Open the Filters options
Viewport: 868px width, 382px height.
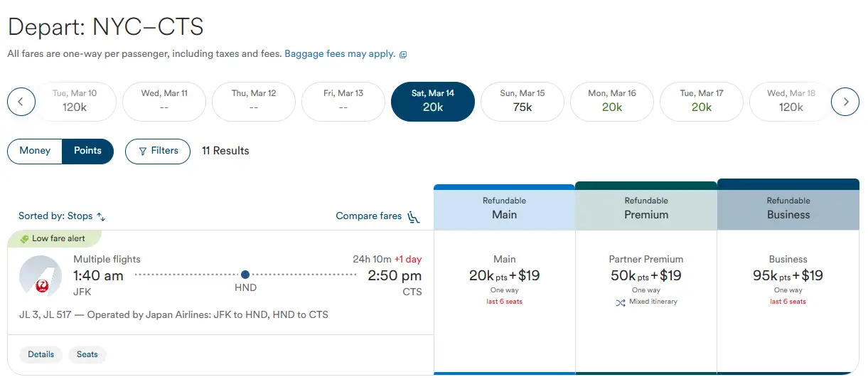(x=158, y=151)
